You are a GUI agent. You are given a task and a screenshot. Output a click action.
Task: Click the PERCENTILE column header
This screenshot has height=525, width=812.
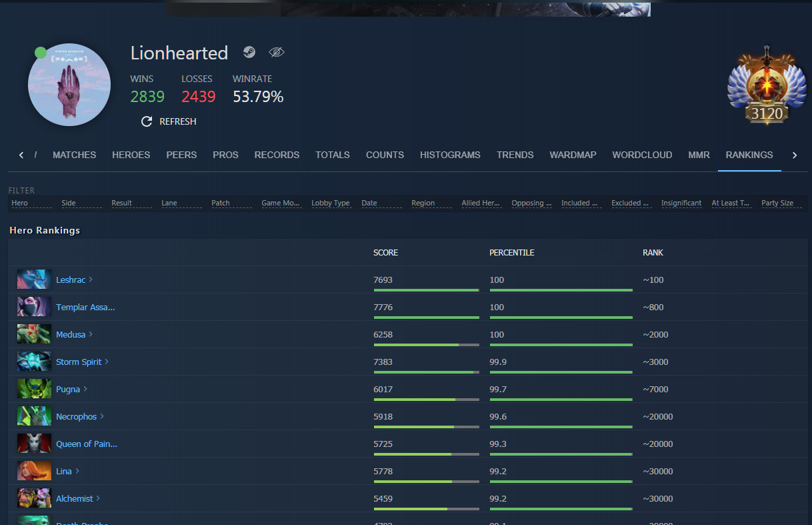(512, 253)
